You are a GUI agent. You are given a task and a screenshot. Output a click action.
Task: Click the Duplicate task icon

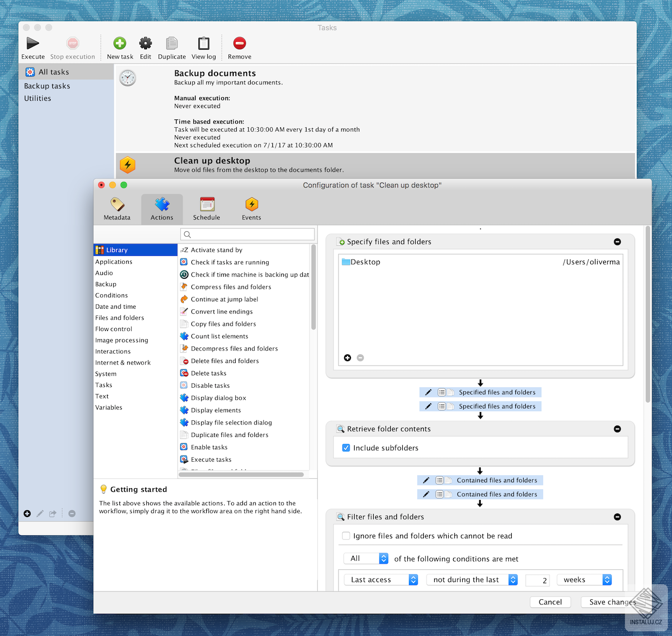(172, 43)
